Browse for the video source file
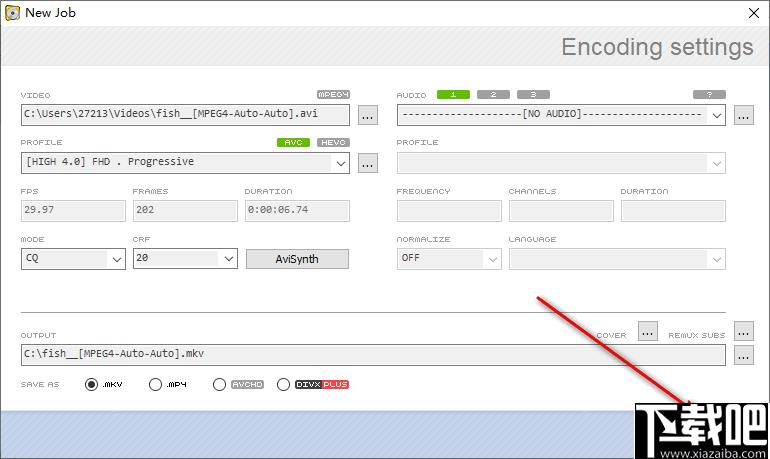Viewport: 770px width, 459px height. click(x=367, y=115)
